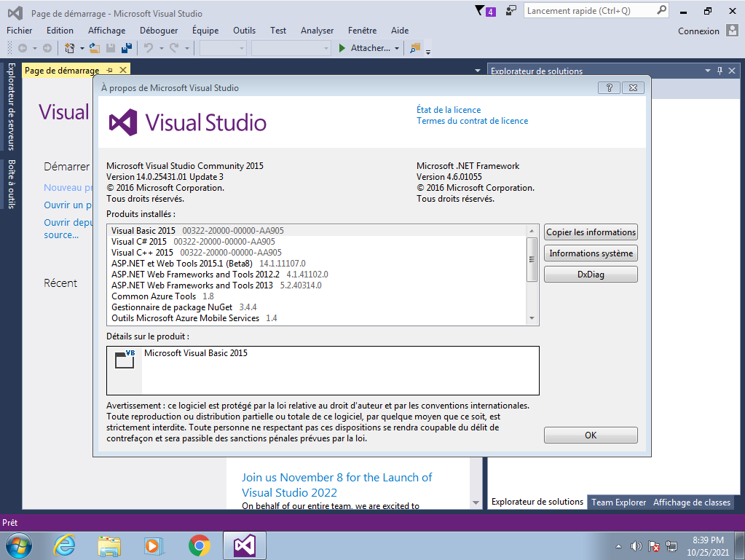This screenshot has width=745, height=560.
Task: Click the Save All toolbar icon
Action: 127,48
